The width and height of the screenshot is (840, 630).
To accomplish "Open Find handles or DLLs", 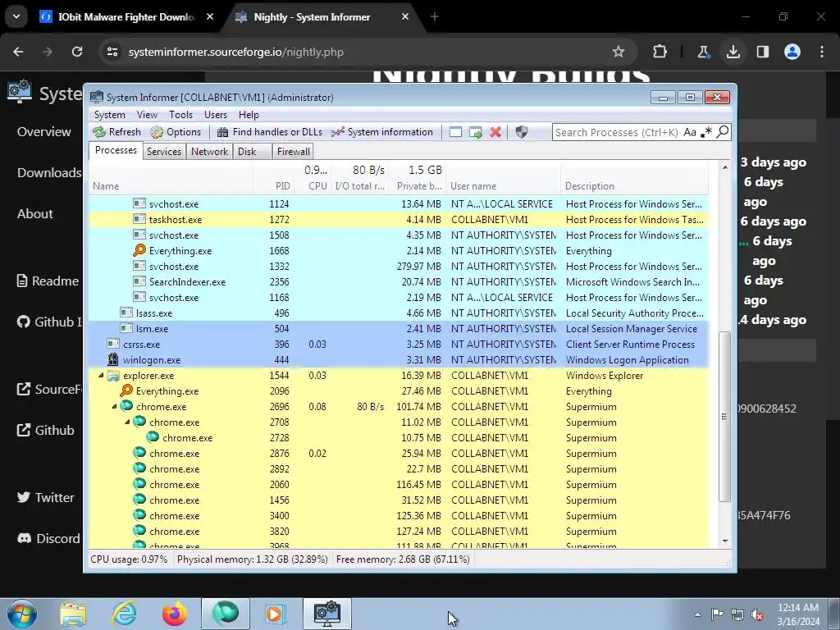I will (x=269, y=132).
